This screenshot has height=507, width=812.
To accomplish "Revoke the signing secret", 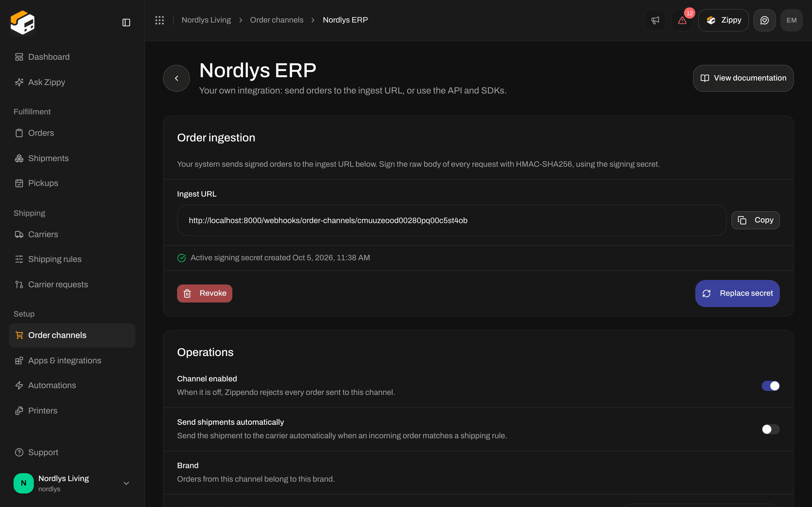I will [x=205, y=293].
